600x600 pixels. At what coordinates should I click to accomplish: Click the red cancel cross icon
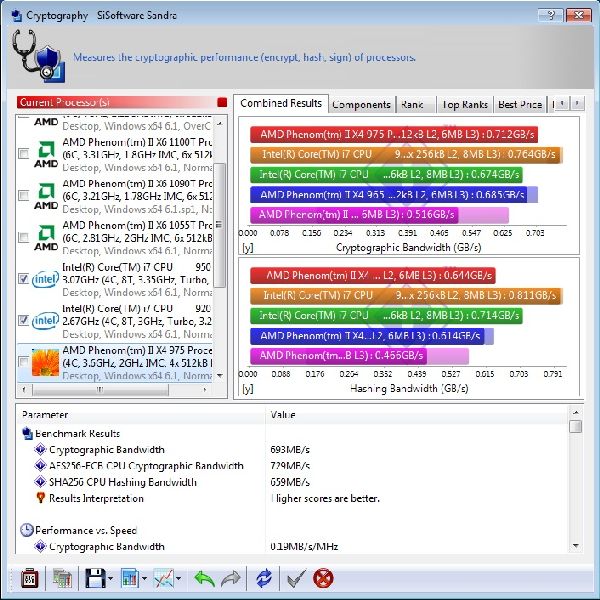323,578
